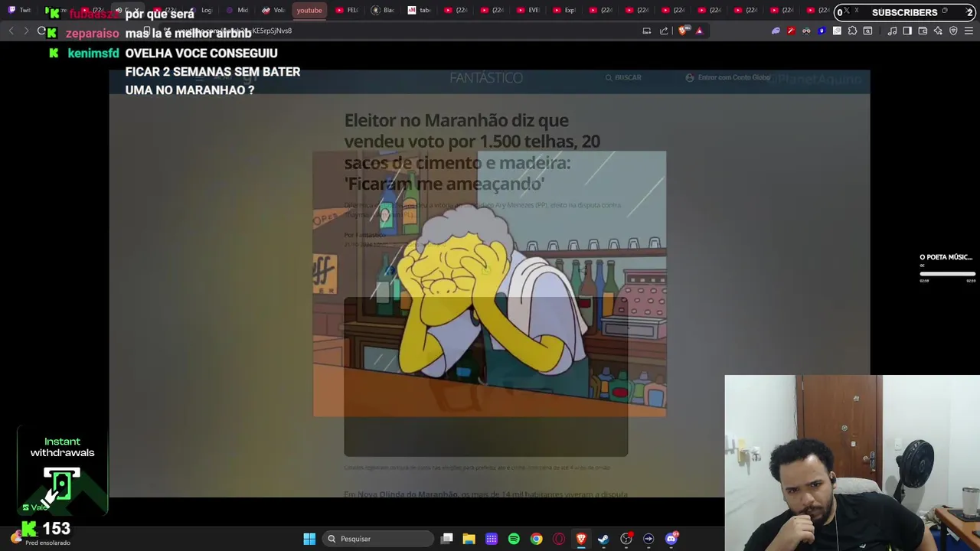Click the article headline 'Eleitor no Maranhão'
This screenshot has height=551, width=980.
pos(472,152)
